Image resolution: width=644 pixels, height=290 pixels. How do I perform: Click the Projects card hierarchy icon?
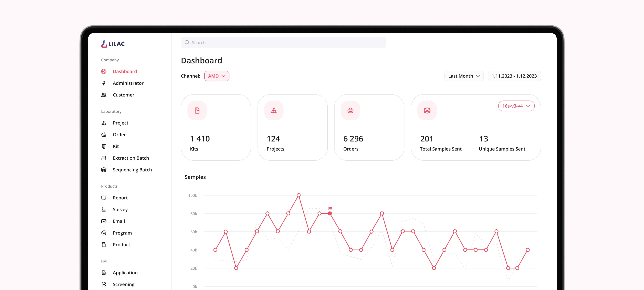pos(274,110)
